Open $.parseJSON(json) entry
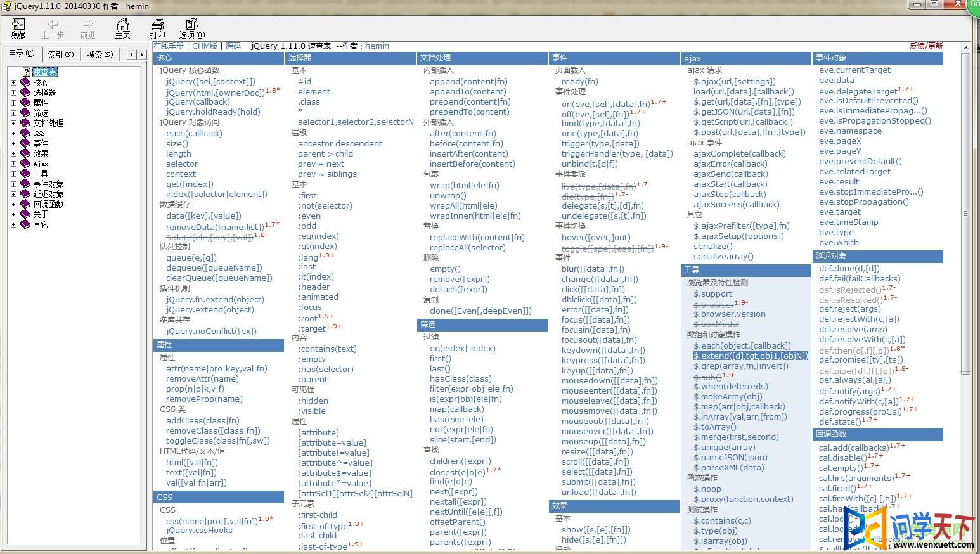Image resolution: width=980 pixels, height=554 pixels. point(730,457)
